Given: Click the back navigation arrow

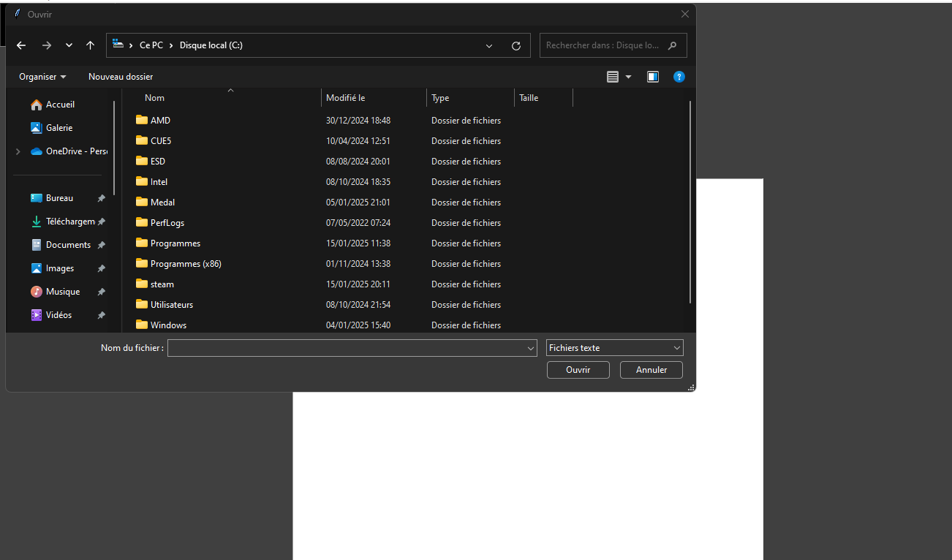Looking at the screenshot, I should coord(20,45).
